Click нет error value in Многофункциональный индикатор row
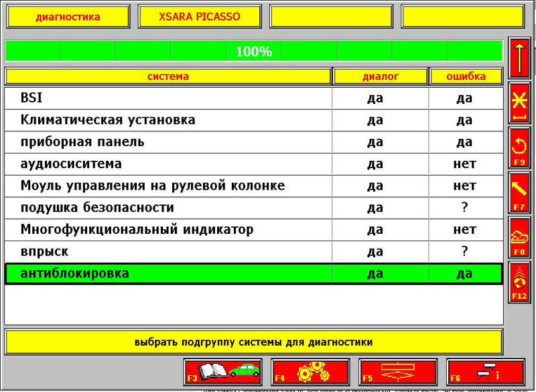 pos(464,230)
